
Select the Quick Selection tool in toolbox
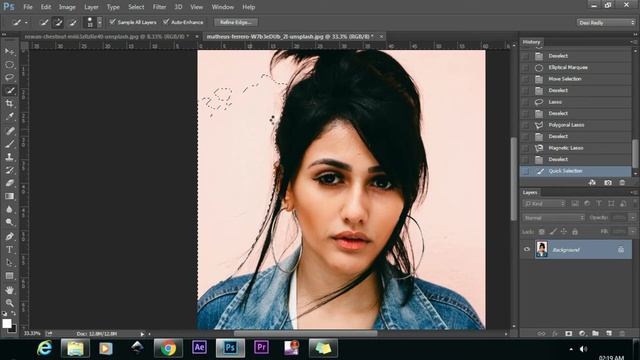click(x=9, y=91)
